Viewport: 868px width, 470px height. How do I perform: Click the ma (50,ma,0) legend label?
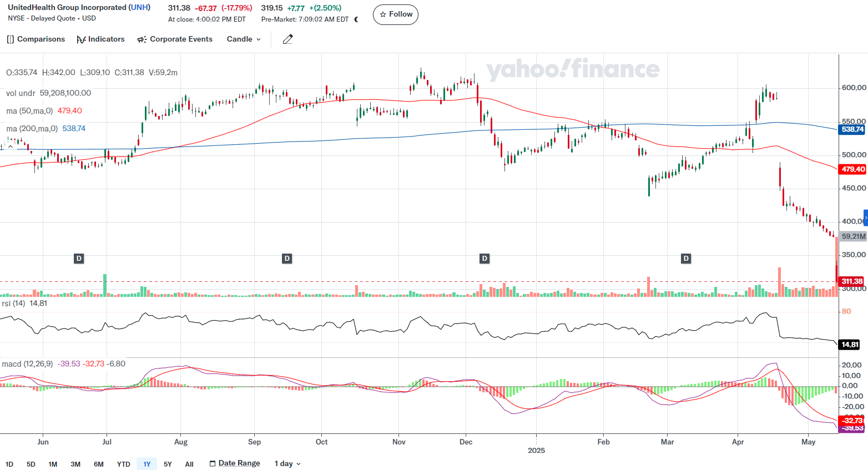tap(29, 111)
